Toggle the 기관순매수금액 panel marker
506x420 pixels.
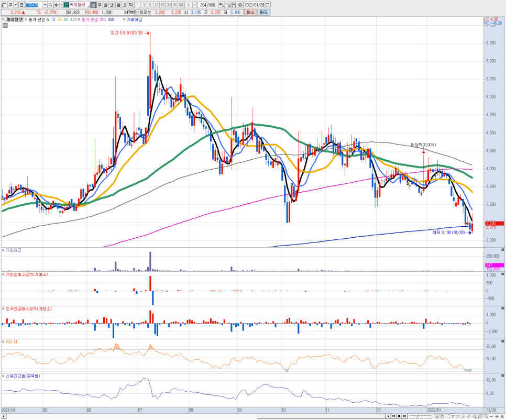click(x=4, y=274)
